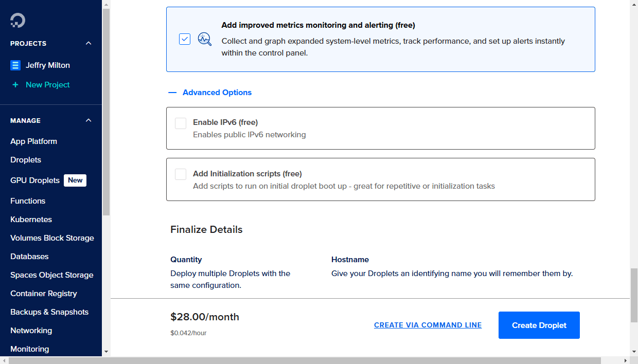The height and width of the screenshot is (364, 638).
Task: Click the DigitalOcean logo
Action: [17, 21]
